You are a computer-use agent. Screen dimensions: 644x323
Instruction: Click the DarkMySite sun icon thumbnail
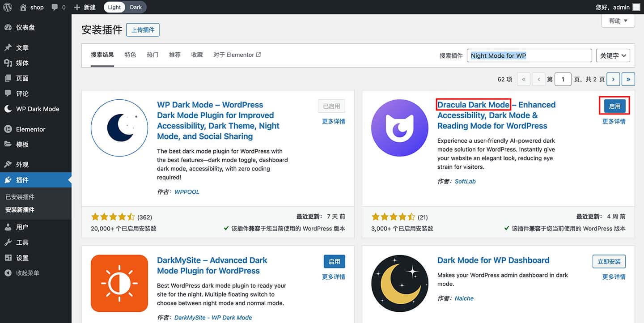[119, 283]
